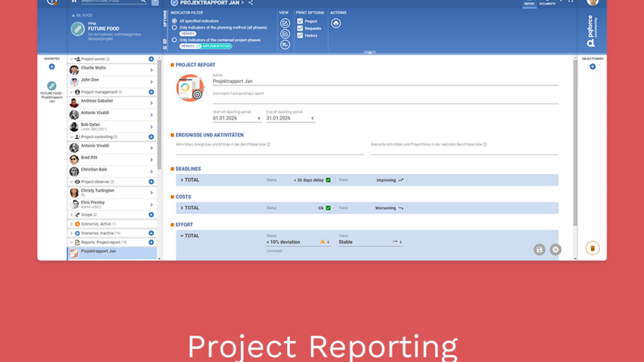Collapse the Project controlling group
Viewport: 644px width, 362px height.
[x=72, y=137]
